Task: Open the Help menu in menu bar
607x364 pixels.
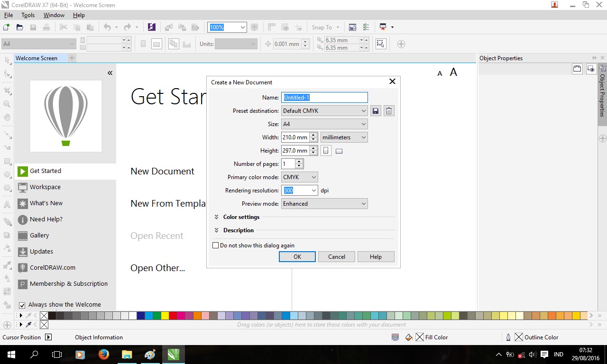Action: 79,15
